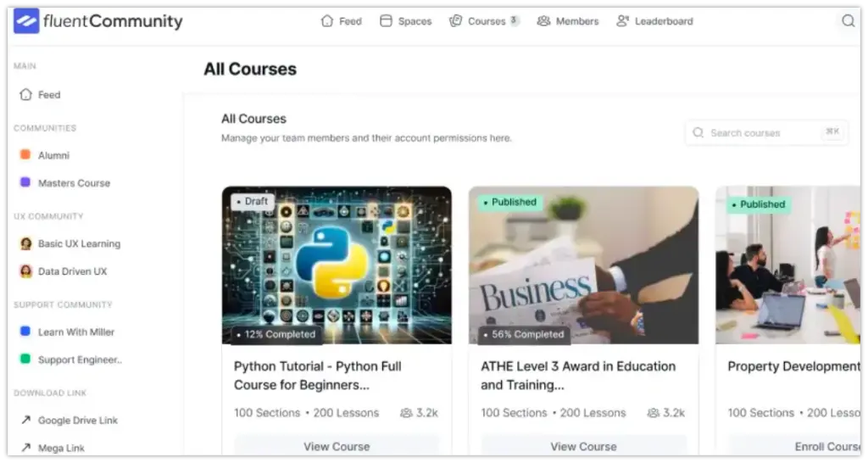Click the 12% Completed progress label
This screenshot has height=463, width=868.
pos(275,334)
